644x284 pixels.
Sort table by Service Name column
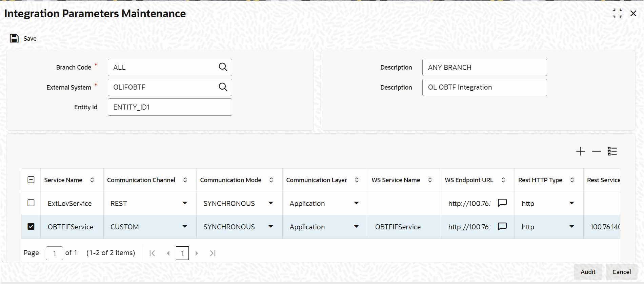tap(92, 180)
